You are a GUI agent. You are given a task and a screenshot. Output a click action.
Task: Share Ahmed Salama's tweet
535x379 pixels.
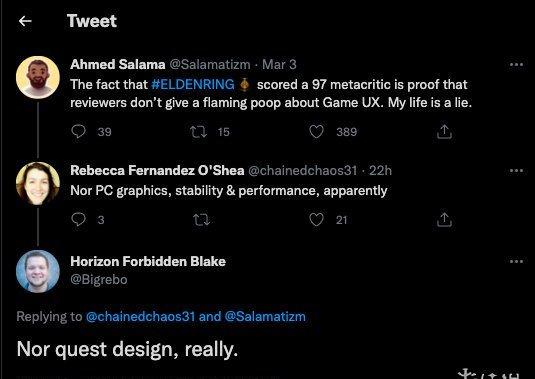pos(444,132)
